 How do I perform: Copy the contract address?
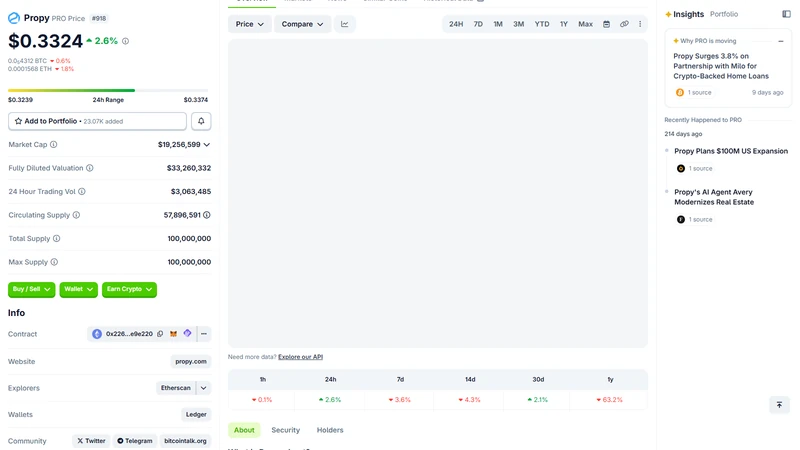pyautogui.click(x=160, y=334)
